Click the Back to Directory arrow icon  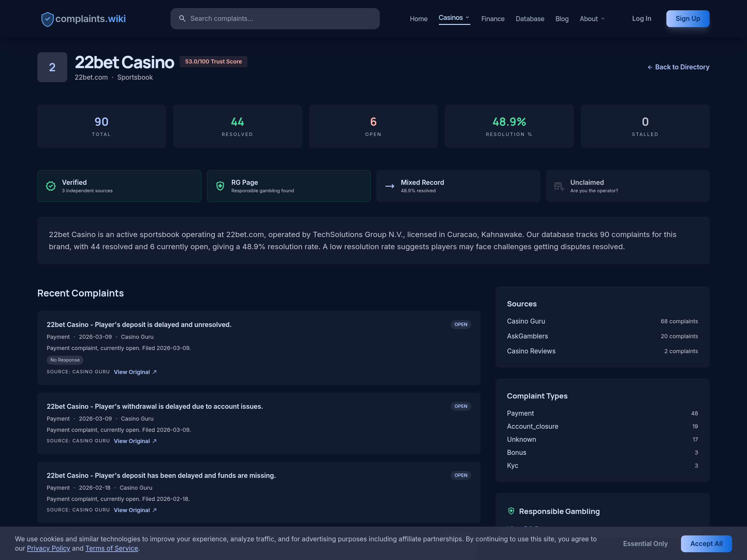pyautogui.click(x=650, y=67)
